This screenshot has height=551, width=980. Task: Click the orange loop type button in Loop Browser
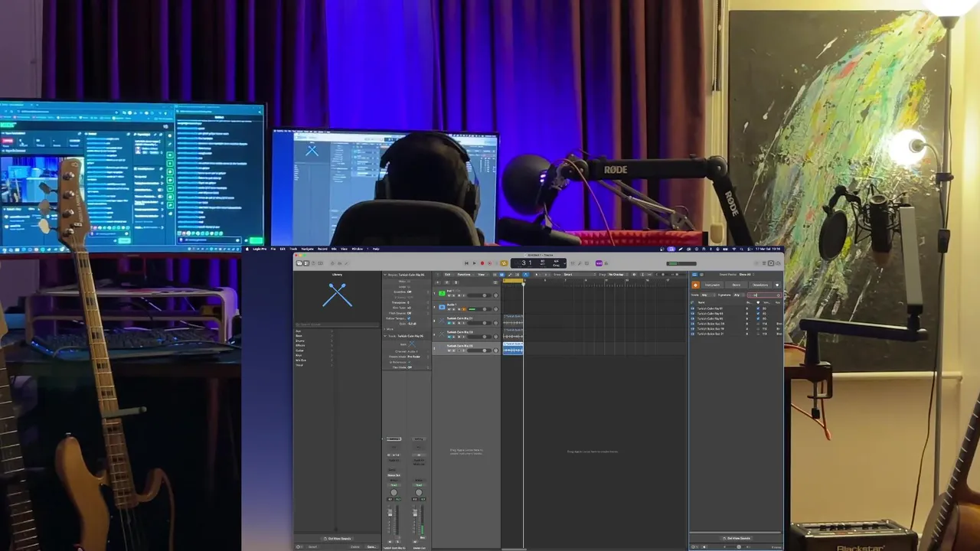(x=695, y=285)
